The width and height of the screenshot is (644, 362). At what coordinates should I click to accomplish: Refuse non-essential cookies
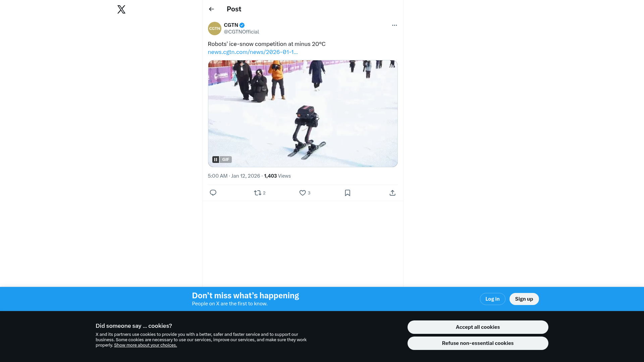click(478, 343)
